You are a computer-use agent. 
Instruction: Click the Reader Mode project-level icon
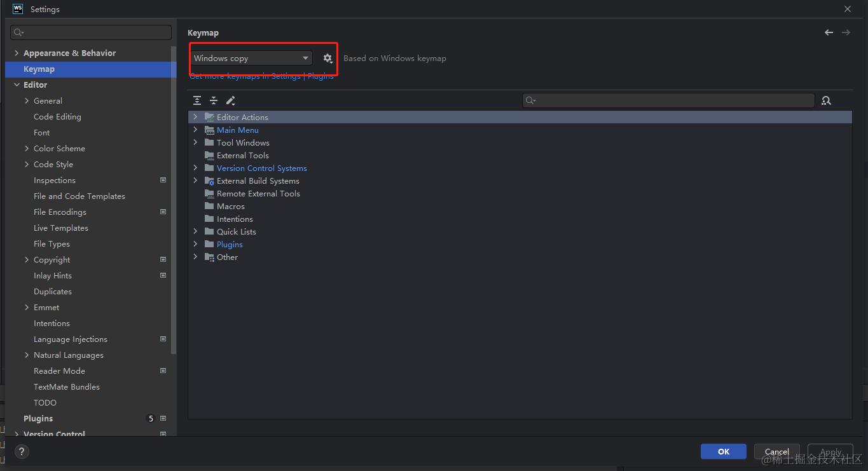coord(163,371)
